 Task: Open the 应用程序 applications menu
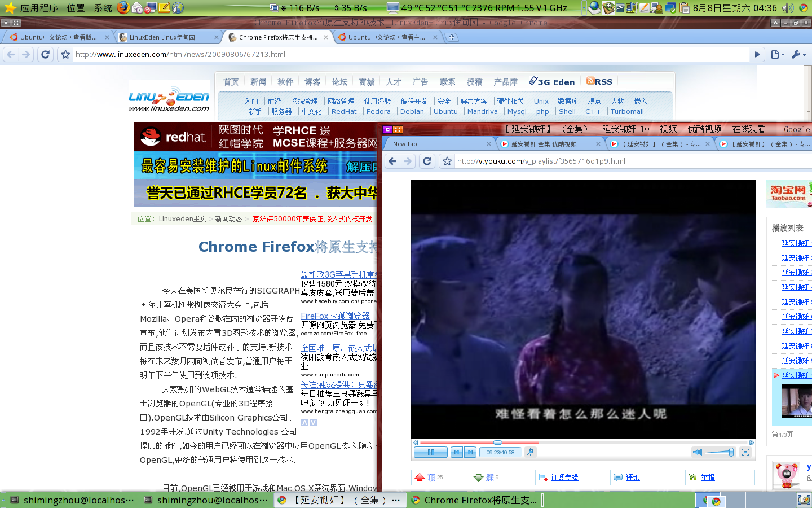tap(39, 8)
